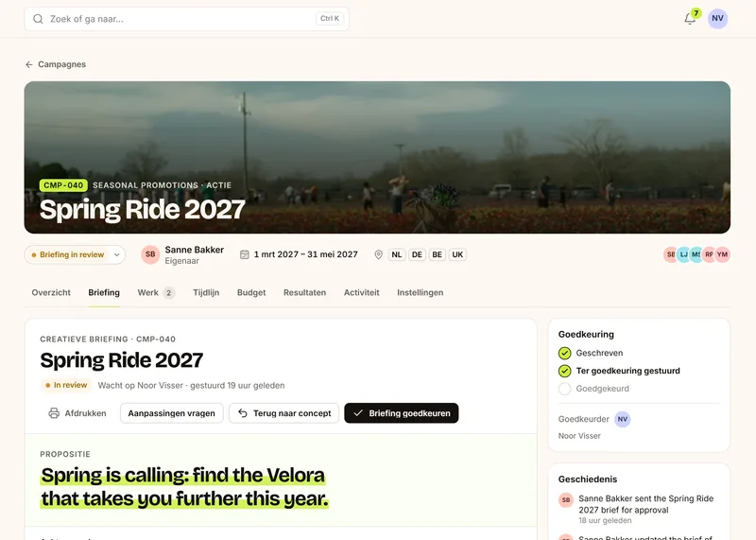Click Ter goedkeuring gestuurd checkmark
Viewport: 756px width, 540px height.
(x=564, y=371)
